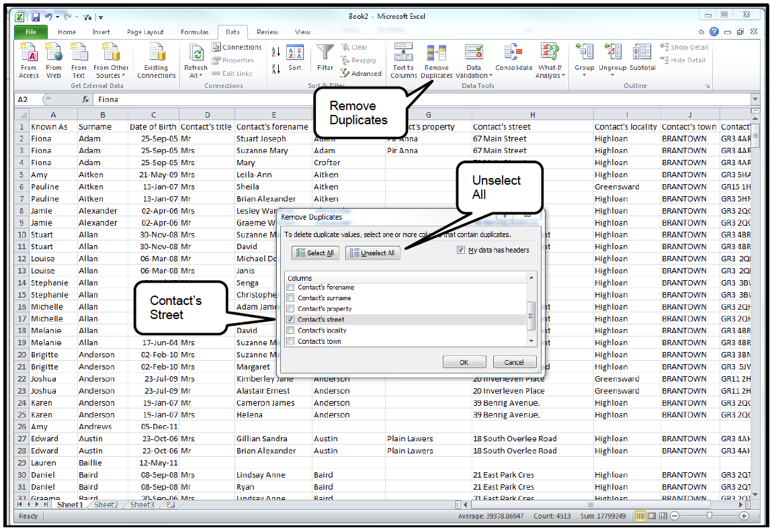Screen dimensions: 772x532
Task: Open Data Validation dropdown arrow
Action: click(x=490, y=75)
